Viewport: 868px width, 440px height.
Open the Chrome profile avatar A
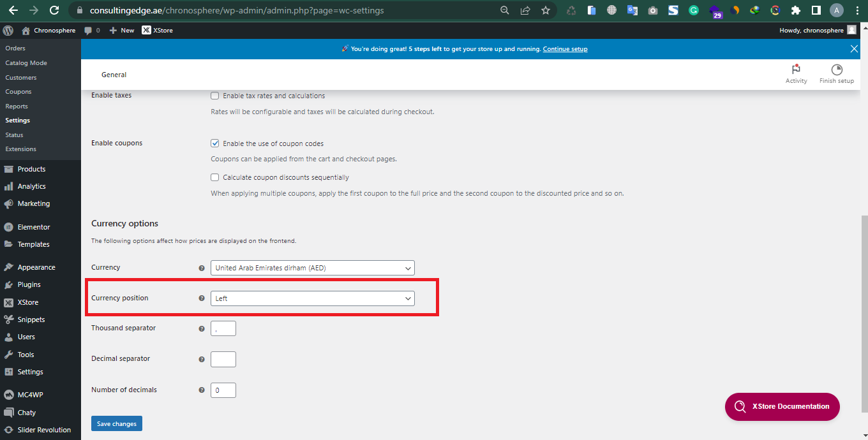pyautogui.click(x=837, y=10)
